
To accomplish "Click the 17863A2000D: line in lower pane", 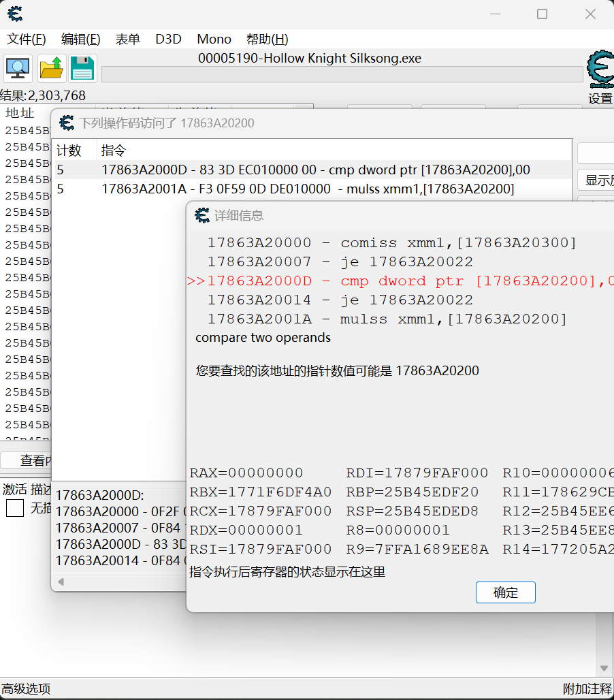I will tap(100, 495).
